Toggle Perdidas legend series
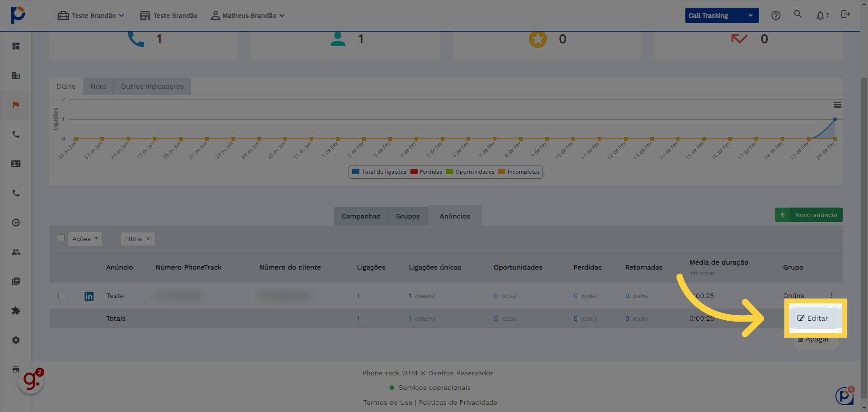 coord(426,172)
